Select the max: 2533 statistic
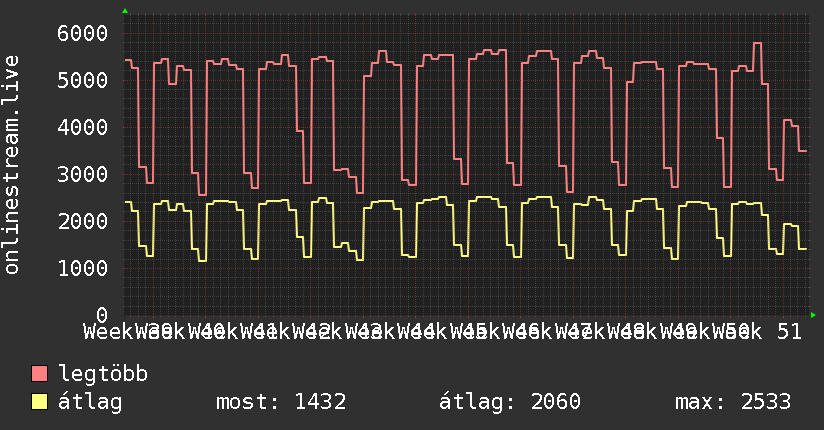 [733, 402]
